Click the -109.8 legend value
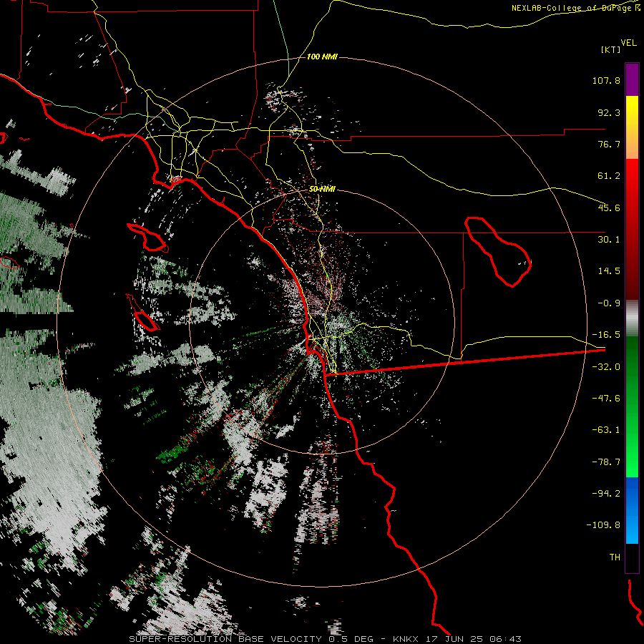The image size is (644, 644). 603,525
